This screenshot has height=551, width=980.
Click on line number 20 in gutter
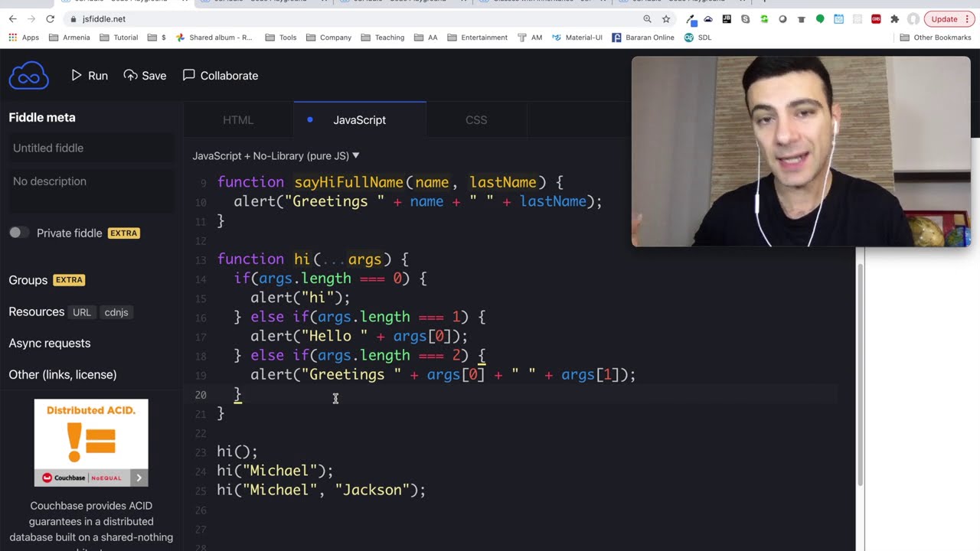[x=200, y=395]
